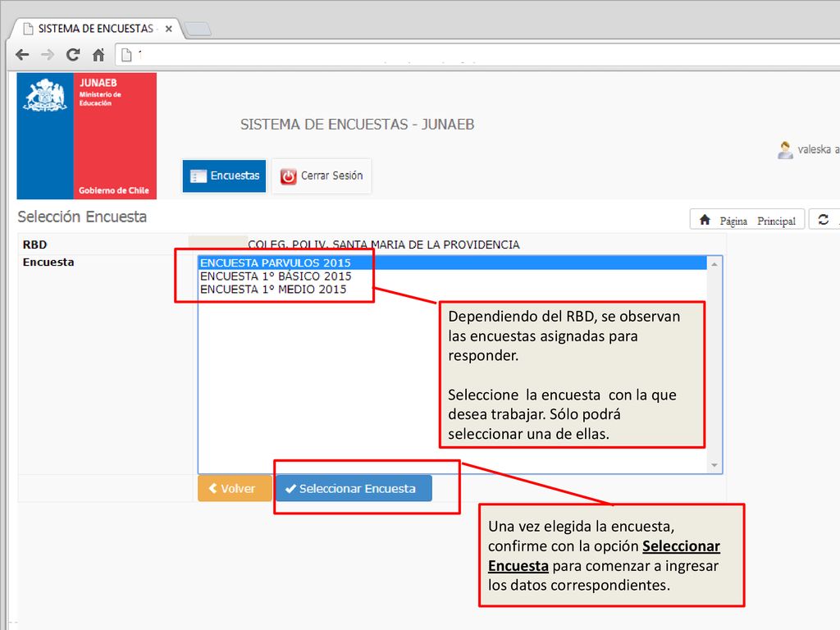Go back with the browser back arrow

tap(22, 55)
